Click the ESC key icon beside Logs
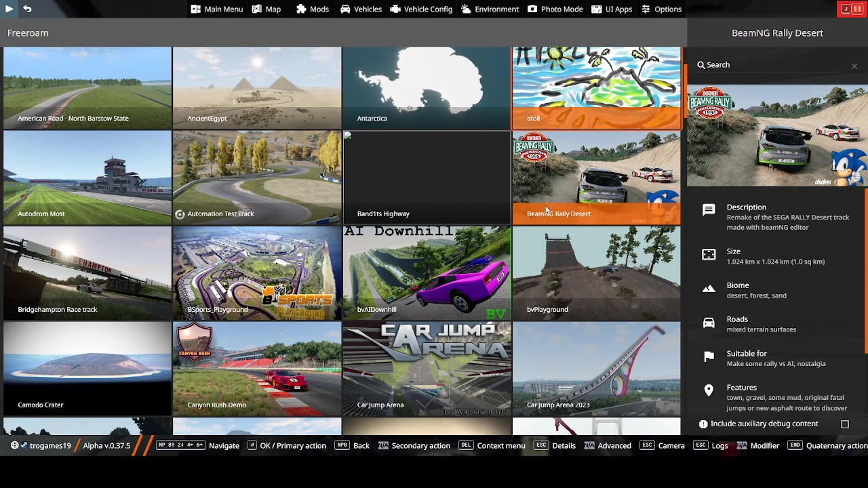The width and height of the screenshot is (868, 488). tap(701, 445)
